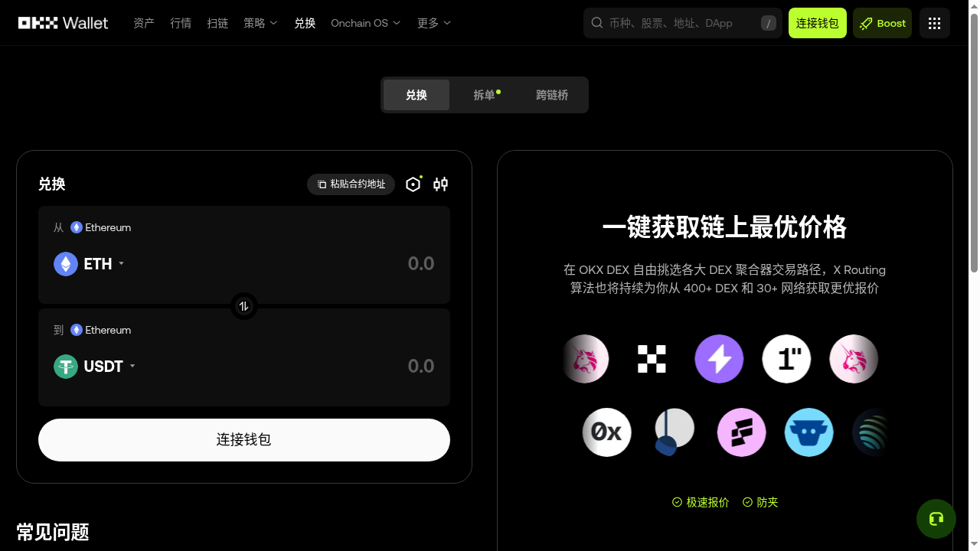Click the black-and-white OKX checkered DEX logo
The width and height of the screenshot is (980, 551).
tap(652, 359)
